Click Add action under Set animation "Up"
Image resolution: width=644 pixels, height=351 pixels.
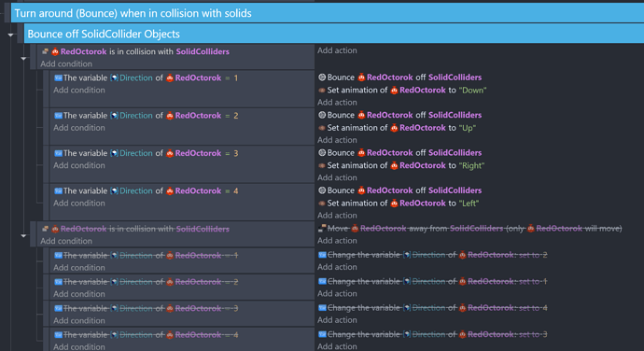(337, 140)
